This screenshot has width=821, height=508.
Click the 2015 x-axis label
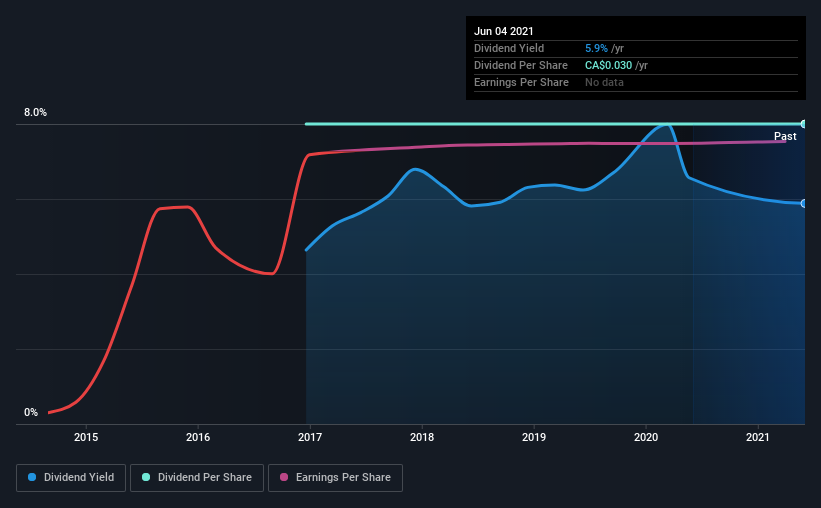coord(86,437)
